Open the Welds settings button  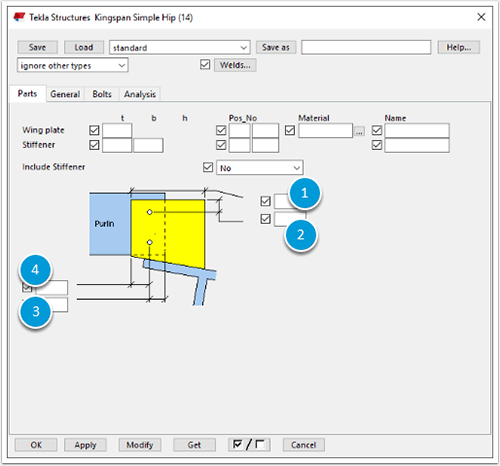[235, 65]
